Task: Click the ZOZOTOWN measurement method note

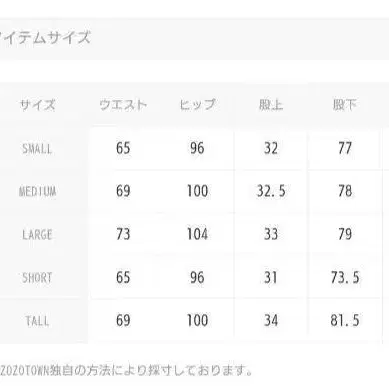Action: pyautogui.click(x=126, y=370)
